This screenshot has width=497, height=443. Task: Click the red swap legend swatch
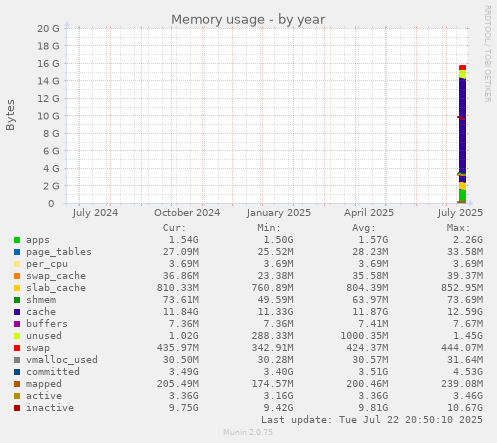pyautogui.click(x=17, y=348)
